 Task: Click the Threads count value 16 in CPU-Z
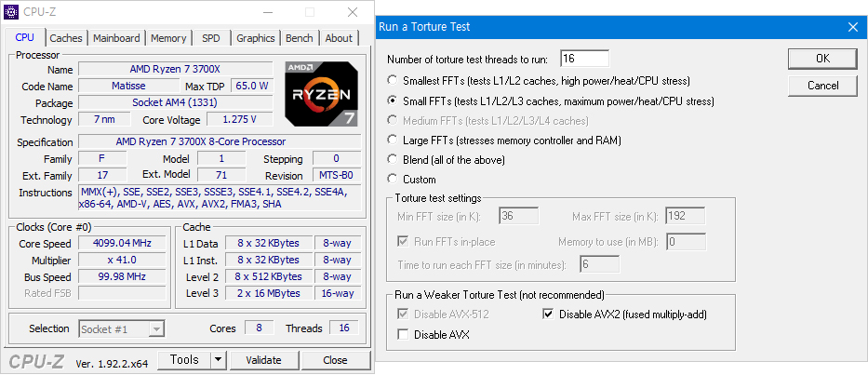pyautogui.click(x=344, y=328)
